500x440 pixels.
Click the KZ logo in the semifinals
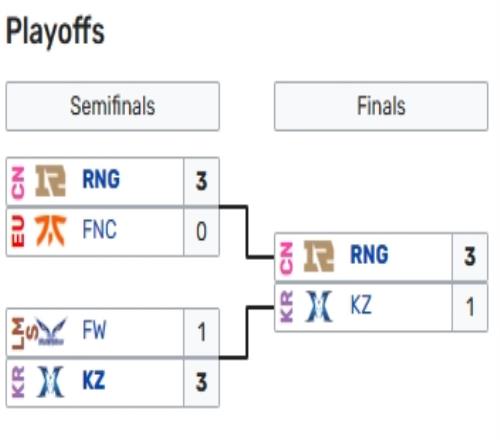click(50, 382)
